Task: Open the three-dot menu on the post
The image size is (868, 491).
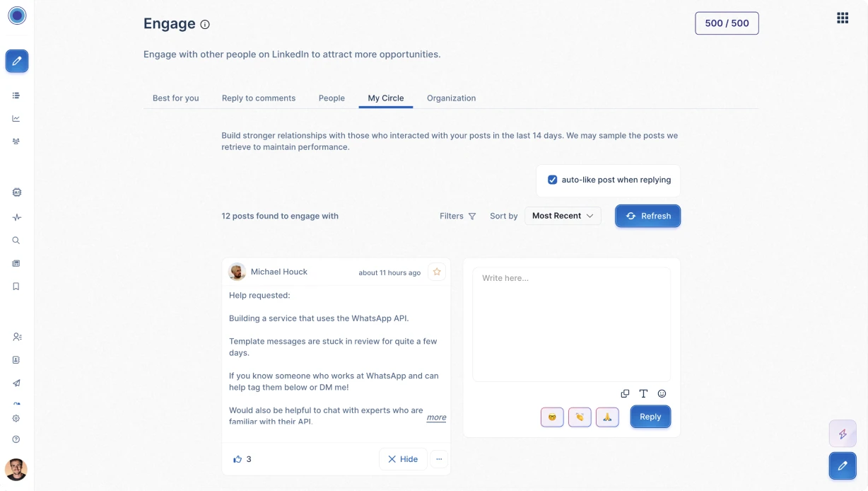Action: coord(439,458)
